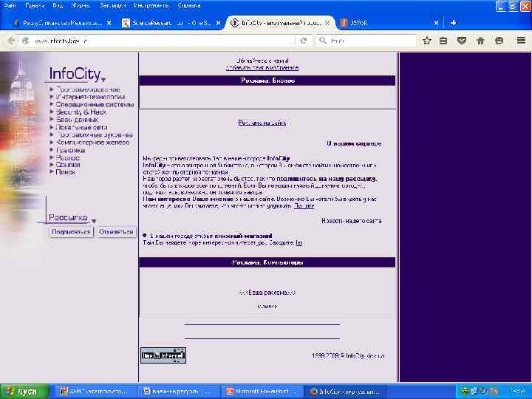
Task: Click the Pocket save icon
Action: pos(462,41)
